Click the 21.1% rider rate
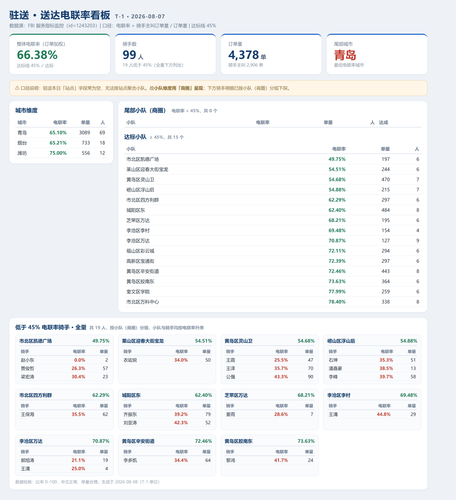The height and width of the screenshot is (500, 456). tap(78, 460)
